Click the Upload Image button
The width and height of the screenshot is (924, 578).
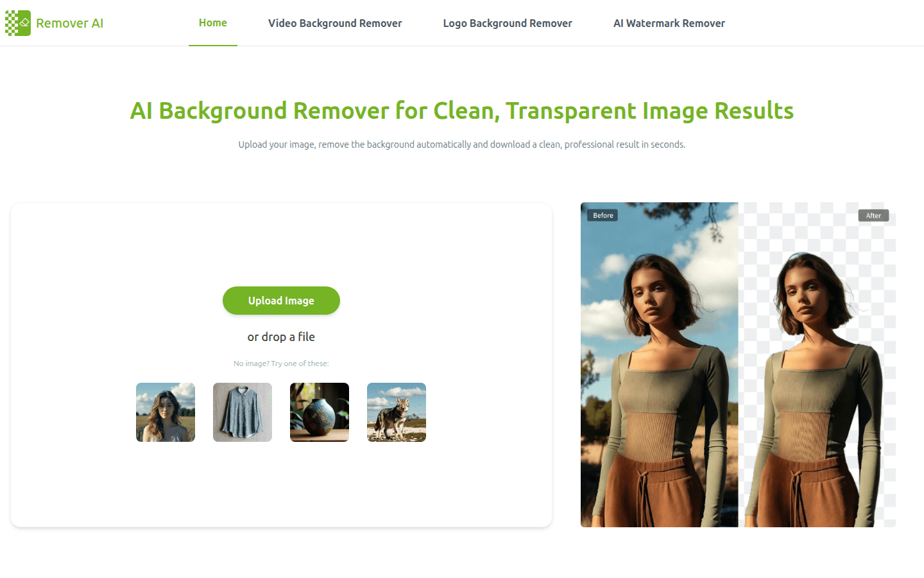281,301
